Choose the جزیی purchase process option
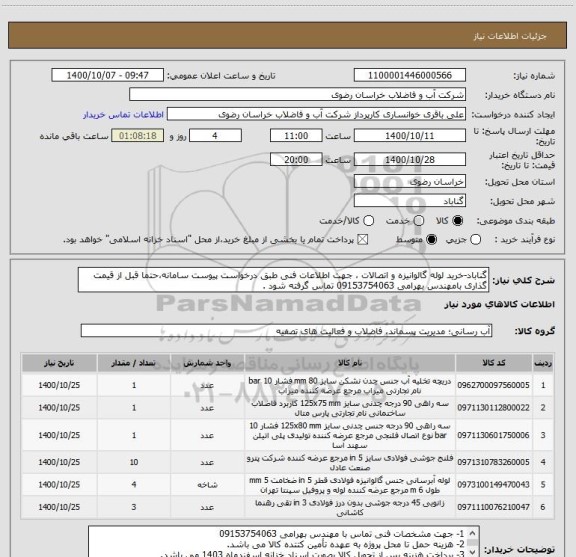Viewport: 576px width, 557px height. 475,240
